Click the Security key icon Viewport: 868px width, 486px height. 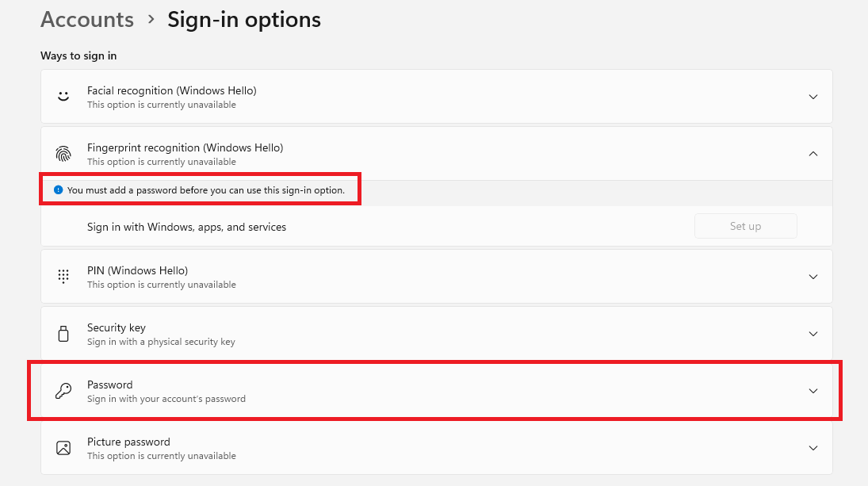click(63, 333)
